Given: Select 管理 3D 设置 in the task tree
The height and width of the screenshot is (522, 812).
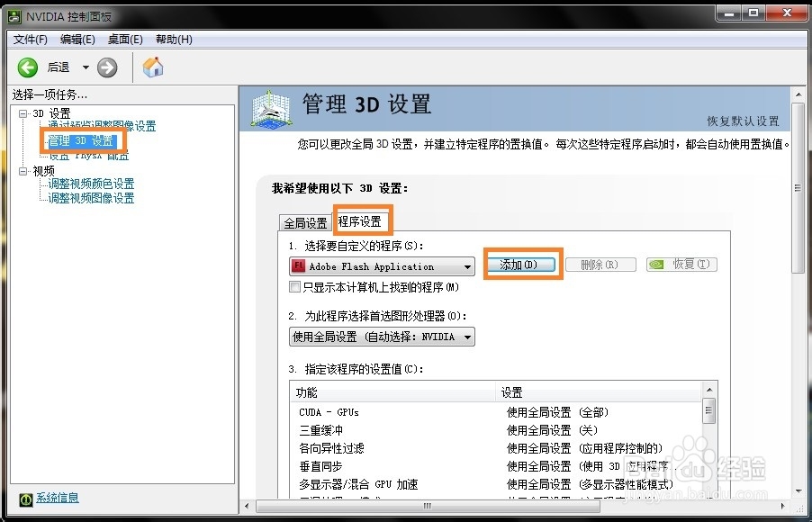Looking at the screenshot, I should click(81, 140).
